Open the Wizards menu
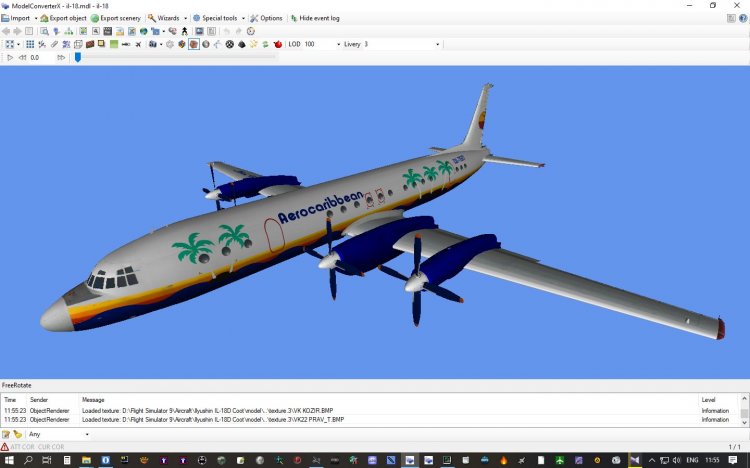 tap(164, 18)
